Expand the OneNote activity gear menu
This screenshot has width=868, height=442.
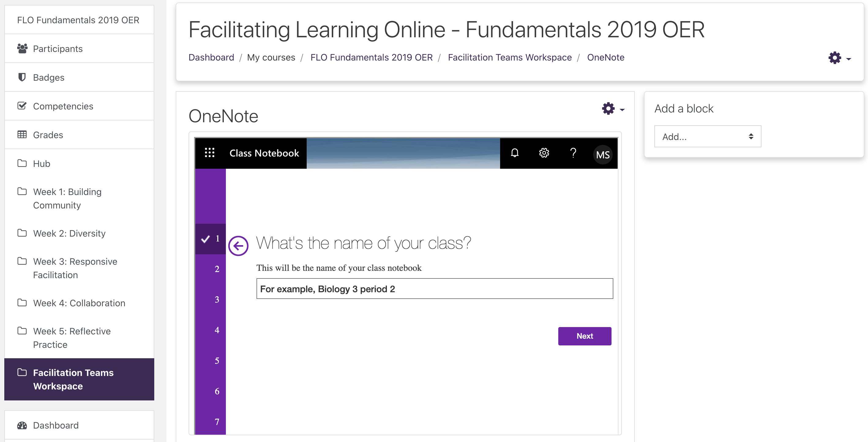point(612,109)
